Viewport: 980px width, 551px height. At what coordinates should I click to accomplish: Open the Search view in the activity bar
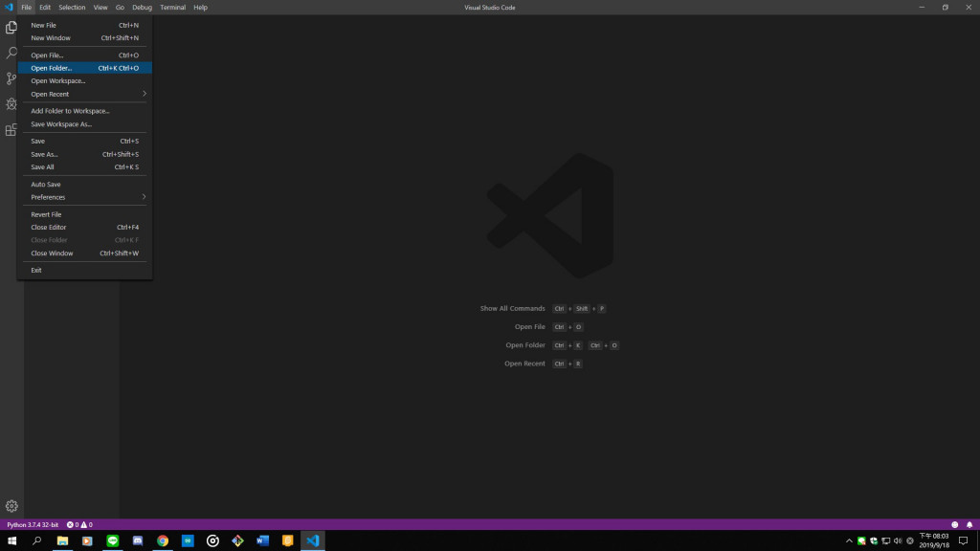[x=11, y=54]
